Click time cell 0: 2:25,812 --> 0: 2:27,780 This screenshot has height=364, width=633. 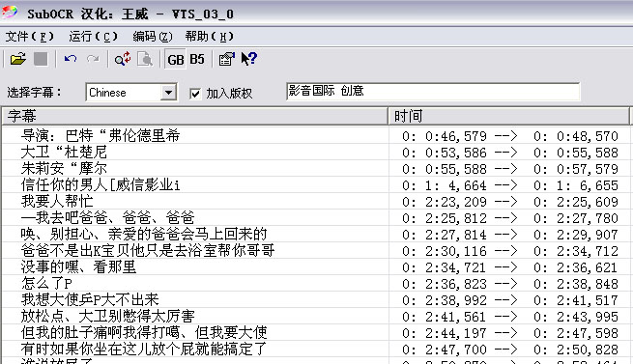[510, 218]
